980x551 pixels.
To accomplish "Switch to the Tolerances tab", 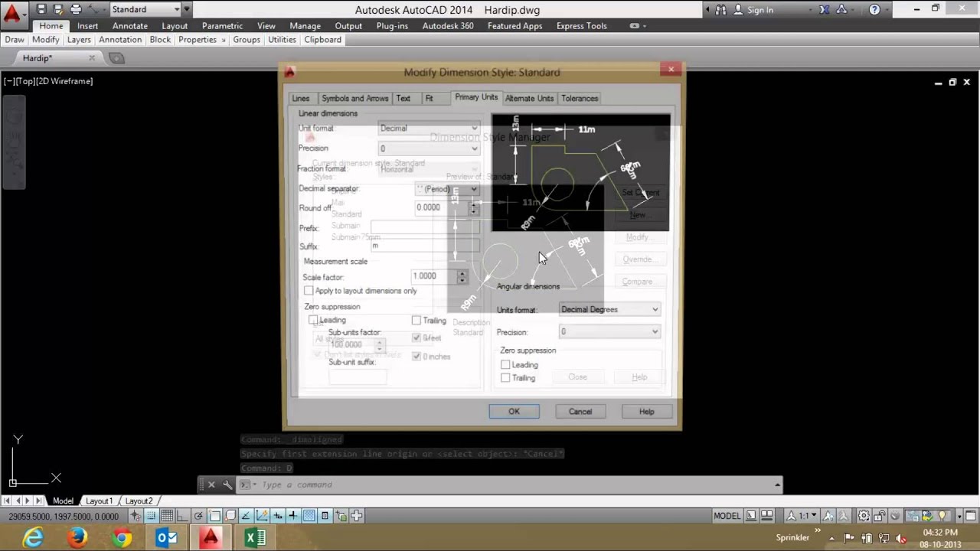I will 580,99.
